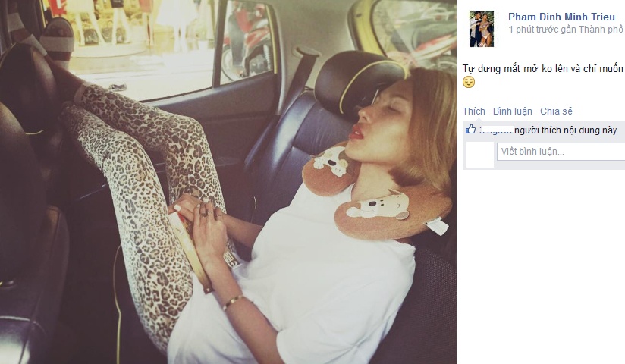The image size is (625, 364).
Task: Click the thumbs-up like icon
Action: click(470, 130)
